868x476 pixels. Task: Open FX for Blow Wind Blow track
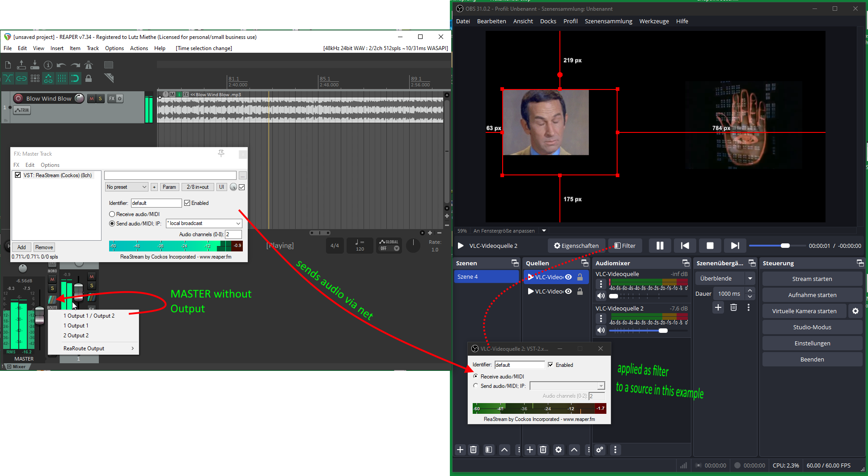[x=112, y=98]
